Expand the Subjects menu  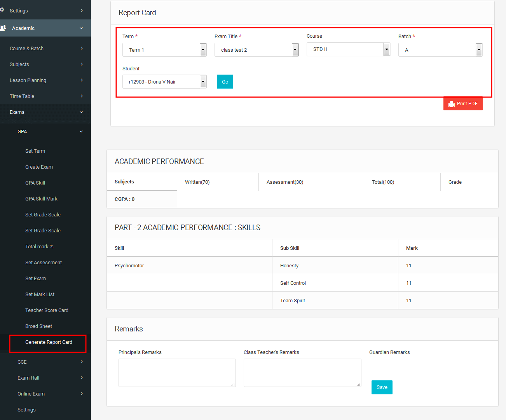[45, 64]
